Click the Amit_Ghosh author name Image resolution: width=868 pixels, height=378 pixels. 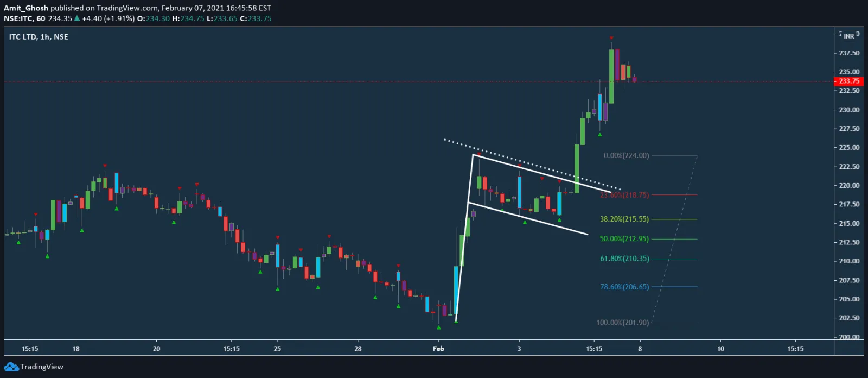(x=26, y=8)
